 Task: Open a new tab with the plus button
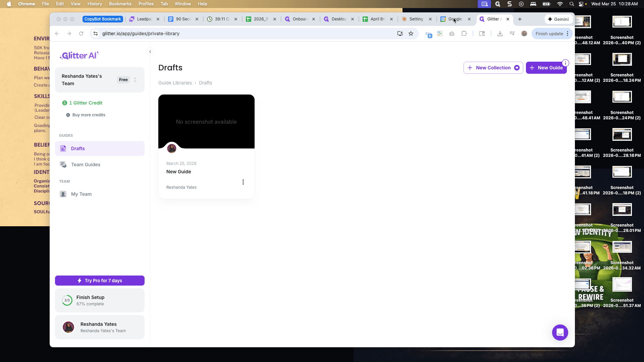pyautogui.click(x=520, y=19)
